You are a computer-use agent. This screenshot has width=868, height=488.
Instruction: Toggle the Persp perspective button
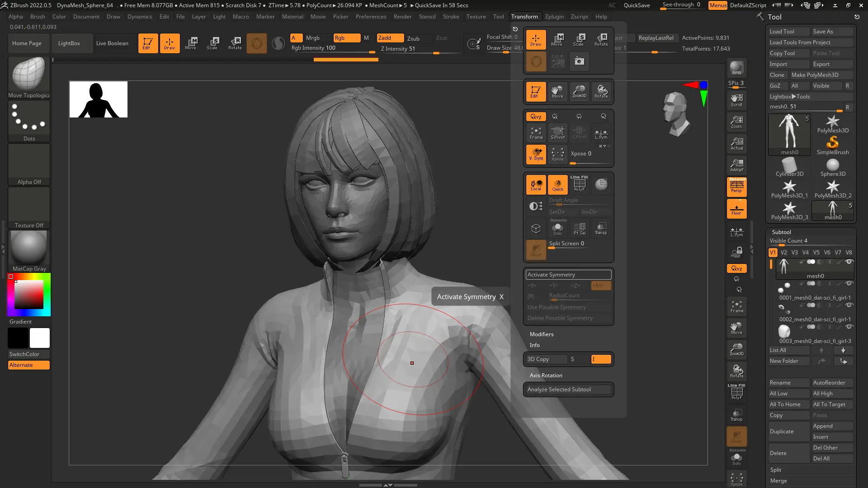coord(736,186)
